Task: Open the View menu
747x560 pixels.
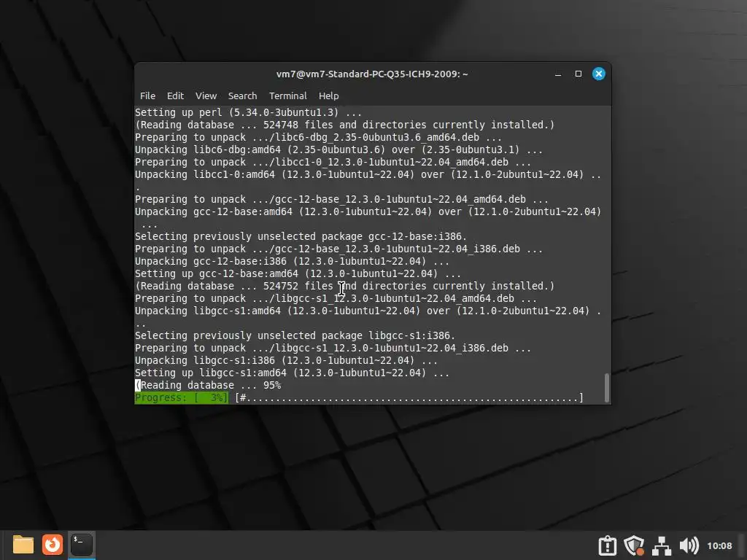Action: coord(206,96)
